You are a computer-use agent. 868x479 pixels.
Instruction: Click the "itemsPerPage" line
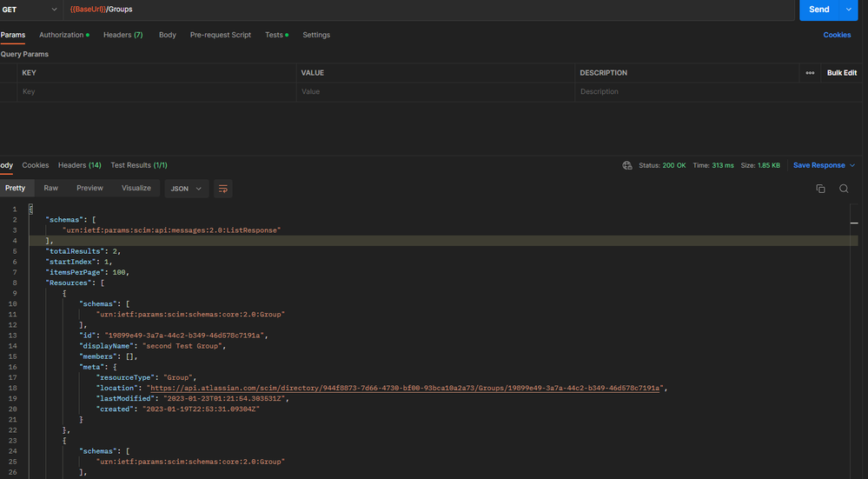88,272
